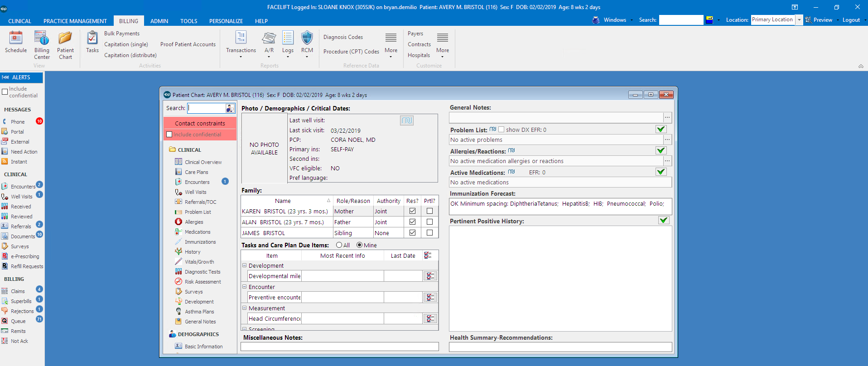The height and width of the screenshot is (366, 868).
Task: Collapse the Development group in tasks
Action: (245, 265)
